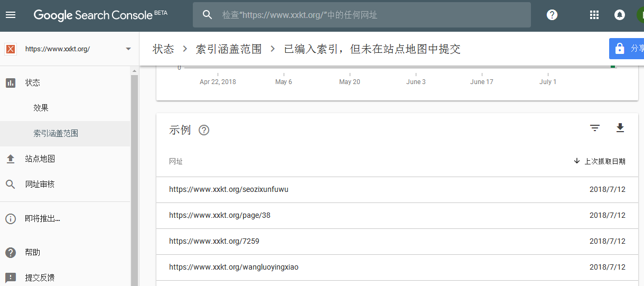Click the July 1 chart axis label
This screenshot has height=286, width=644.
click(548, 82)
